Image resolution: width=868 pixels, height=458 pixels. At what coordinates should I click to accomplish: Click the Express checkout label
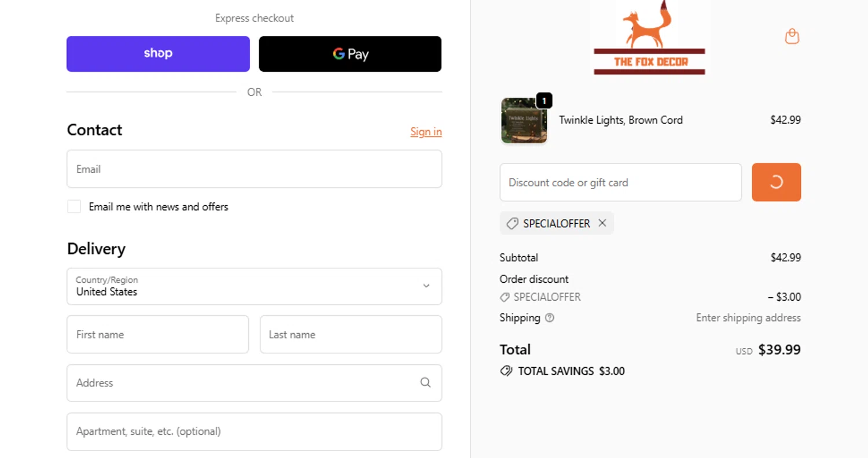pos(255,18)
